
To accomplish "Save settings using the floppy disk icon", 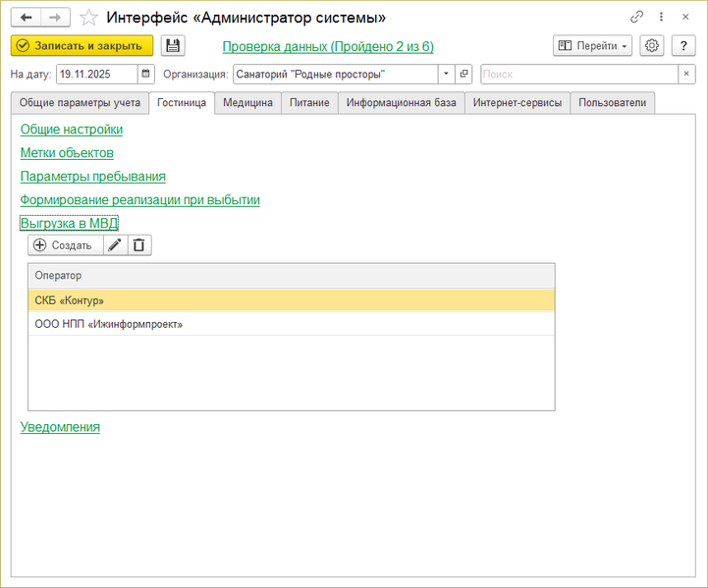I will [173, 46].
